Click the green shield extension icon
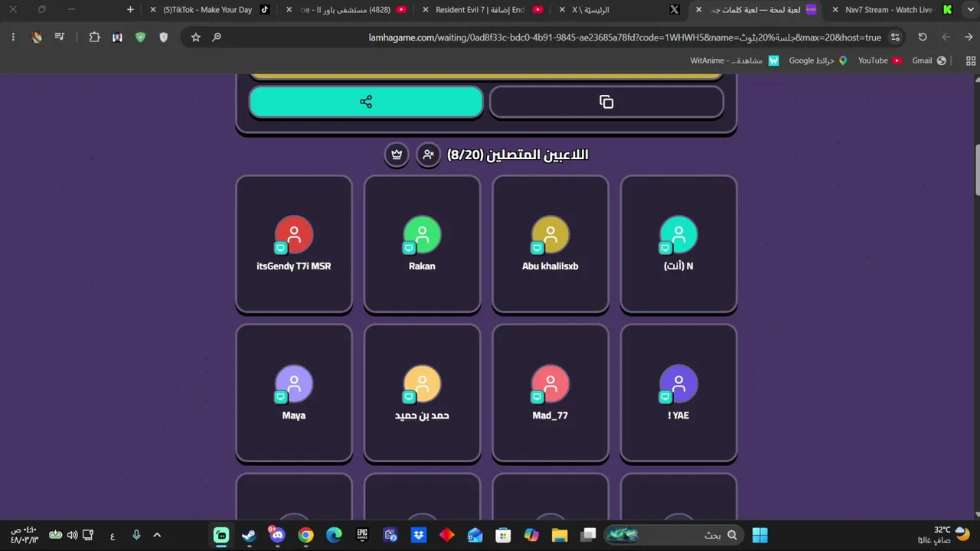Image resolution: width=980 pixels, height=551 pixels. point(140,37)
